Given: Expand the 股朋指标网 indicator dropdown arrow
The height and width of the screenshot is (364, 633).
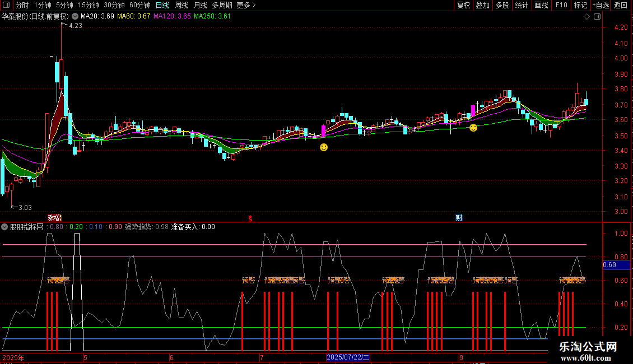Looking at the screenshot, I should [5, 227].
